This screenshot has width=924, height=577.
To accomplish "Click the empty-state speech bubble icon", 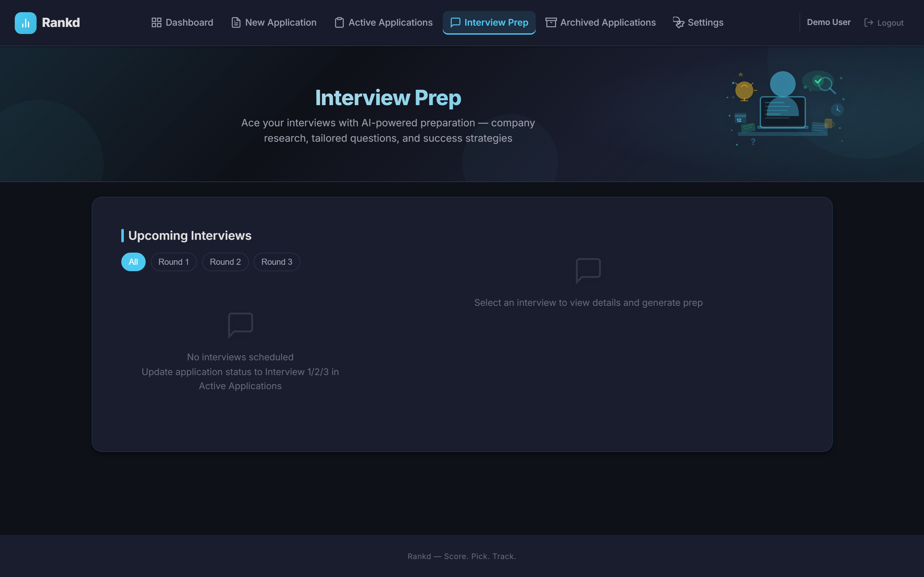I will tap(240, 324).
